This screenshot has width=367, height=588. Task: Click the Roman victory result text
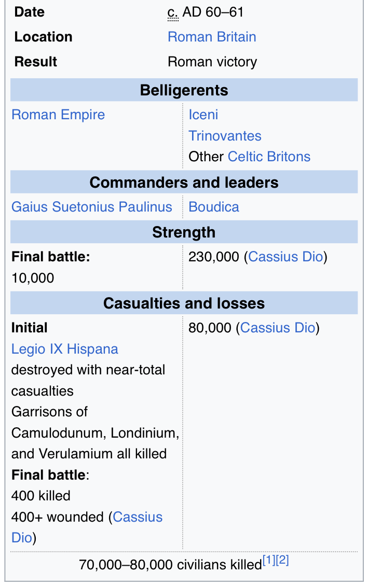pyautogui.click(x=212, y=62)
